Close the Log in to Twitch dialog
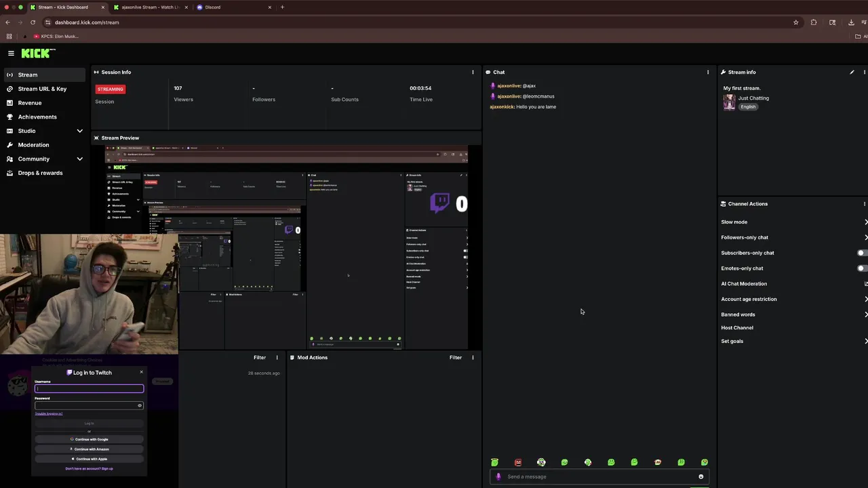This screenshot has height=488, width=868. pyautogui.click(x=141, y=371)
